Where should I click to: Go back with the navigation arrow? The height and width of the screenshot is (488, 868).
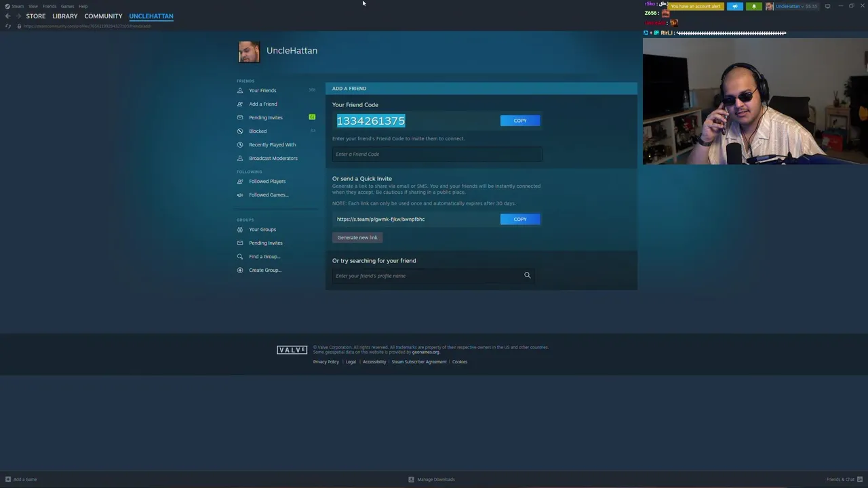coord(7,16)
